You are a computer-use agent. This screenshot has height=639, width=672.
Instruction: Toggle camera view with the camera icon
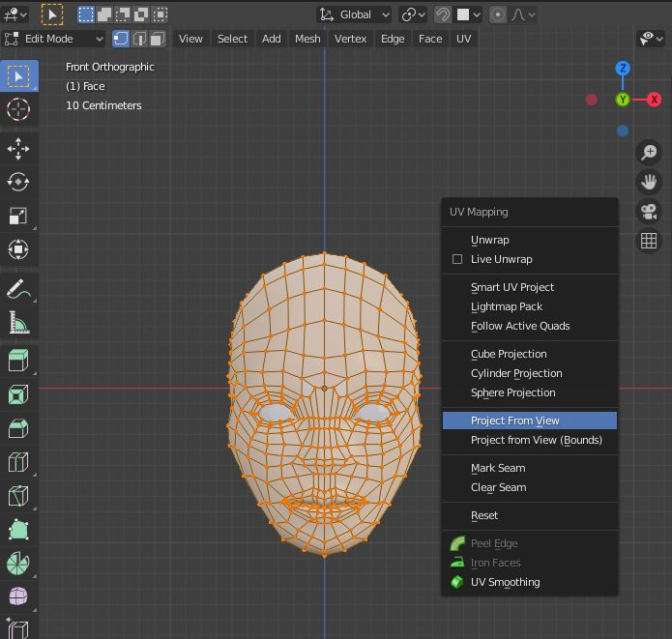tap(649, 212)
